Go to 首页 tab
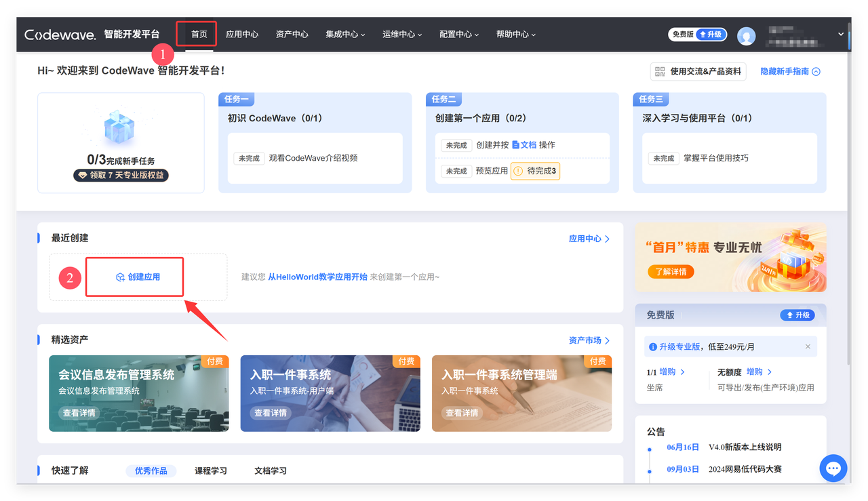 click(x=199, y=35)
